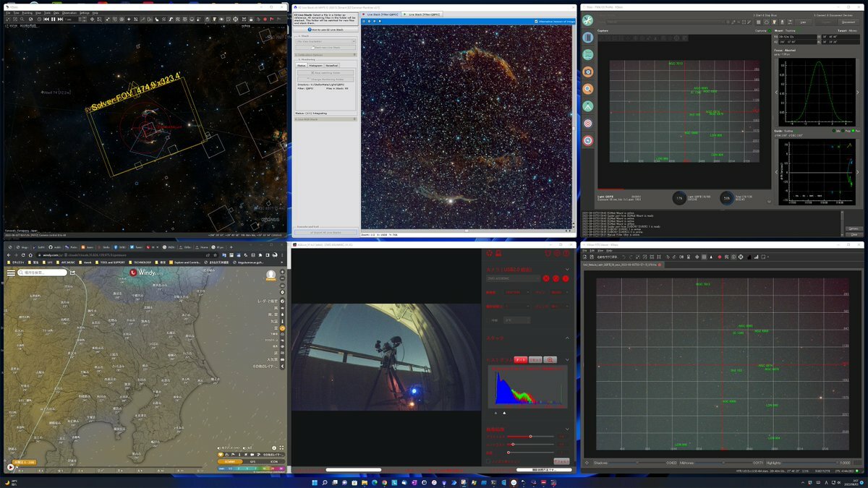Click the Windy location search field

[42, 273]
